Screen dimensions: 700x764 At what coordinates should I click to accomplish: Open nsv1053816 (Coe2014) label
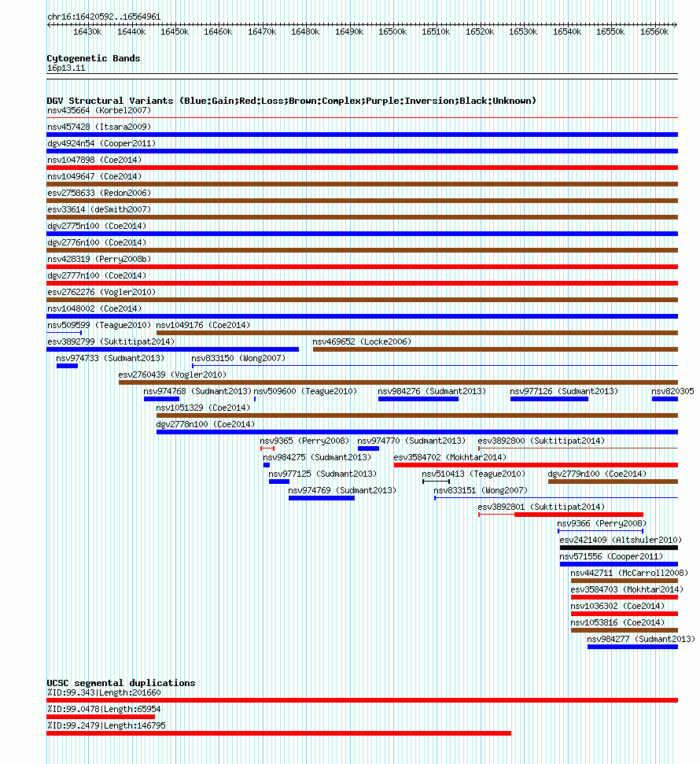coord(617,624)
